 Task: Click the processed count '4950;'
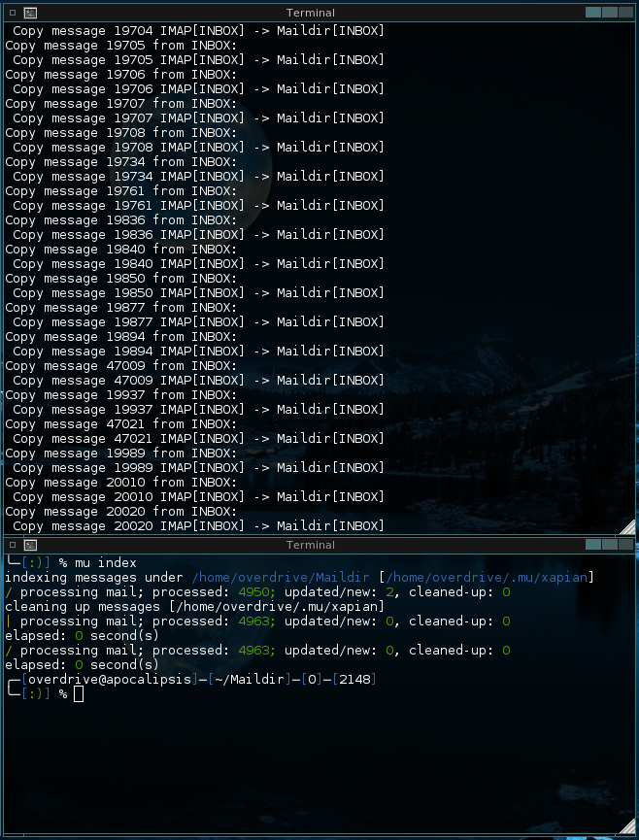click(257, 592)
